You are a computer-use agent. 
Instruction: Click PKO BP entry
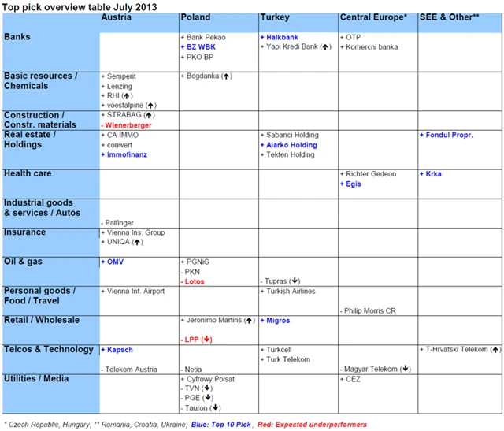click(x=197, y=57)
